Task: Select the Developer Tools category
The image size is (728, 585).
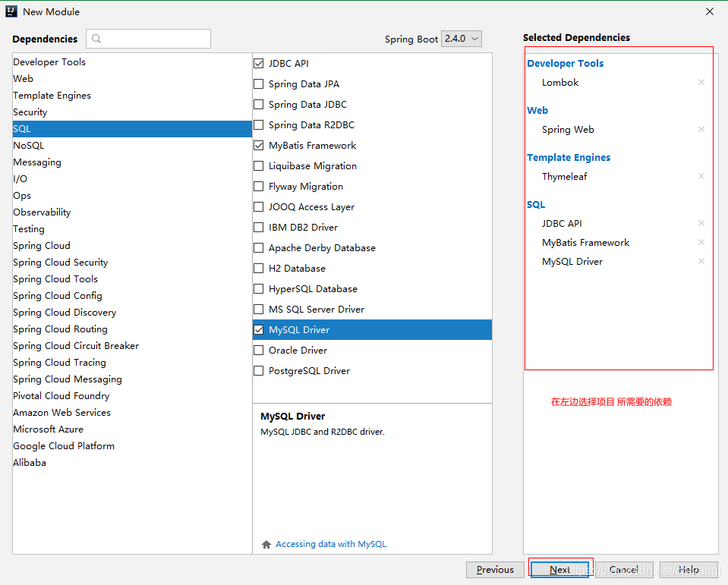Action: 132,61
